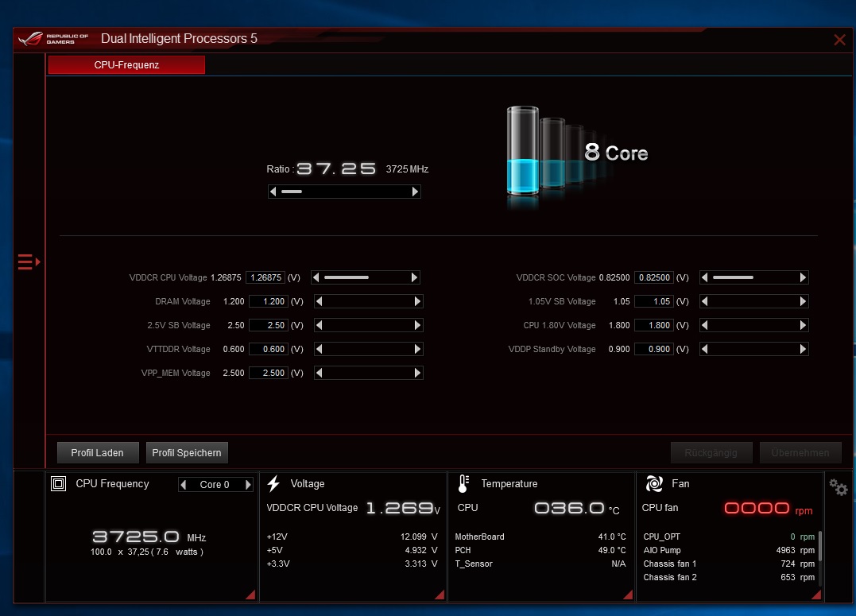This screenshot has height=616, width=856.
Task: Increase VDDCR CPU Voltage with right arrow
Action: click(x=414, y=277)
